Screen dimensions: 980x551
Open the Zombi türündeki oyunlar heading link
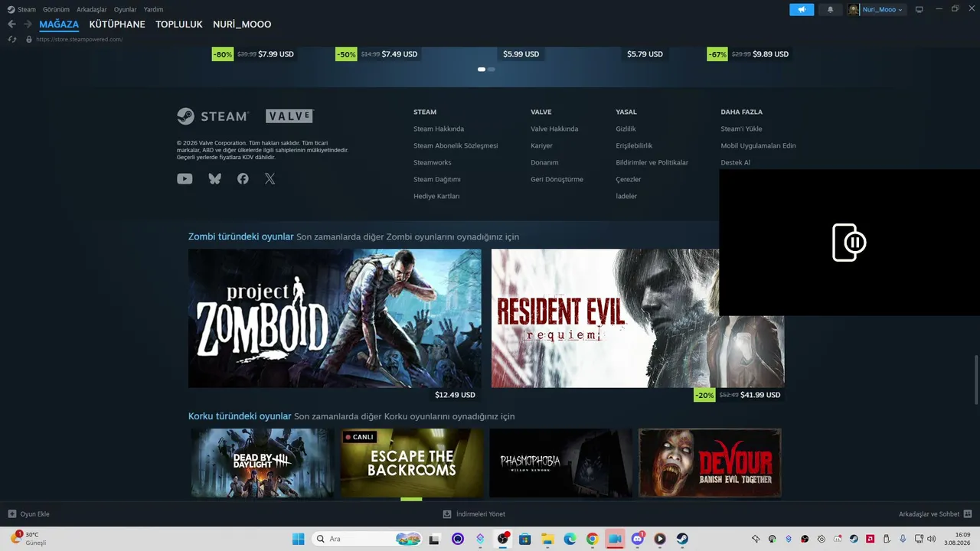241,236
